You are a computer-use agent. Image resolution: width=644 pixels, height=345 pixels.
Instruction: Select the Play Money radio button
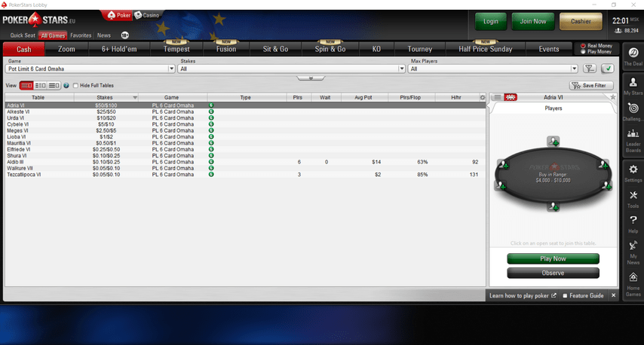pyautogui.click(x=583, y=52)
